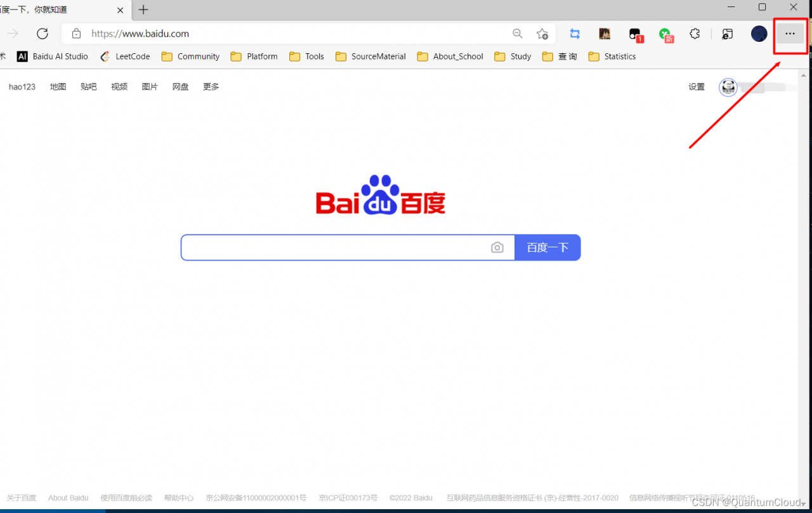The width and height of the screenshot is (812, 513).
Task: Open the Edge Settings and more menu
Action: tap(790, 34)
